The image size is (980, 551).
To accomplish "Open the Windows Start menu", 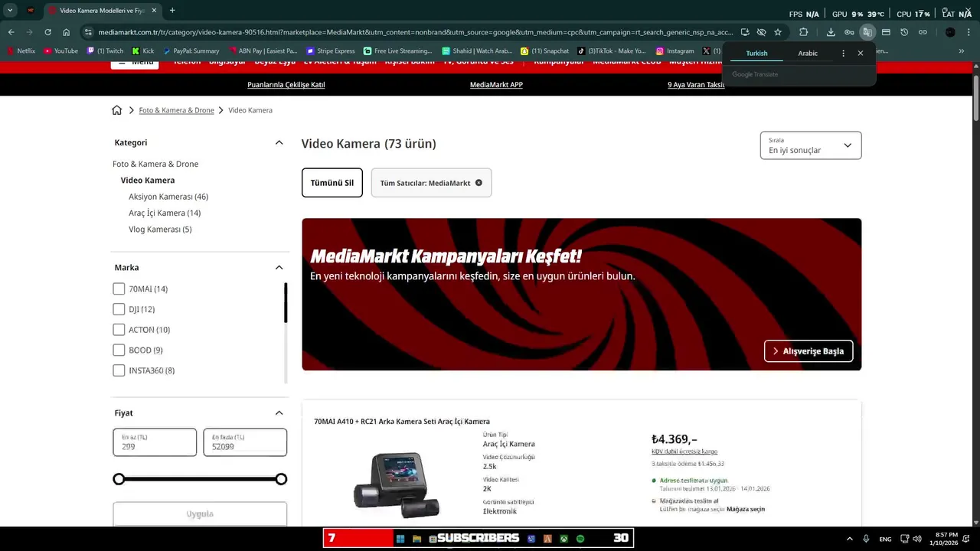I will click(400, 539).
